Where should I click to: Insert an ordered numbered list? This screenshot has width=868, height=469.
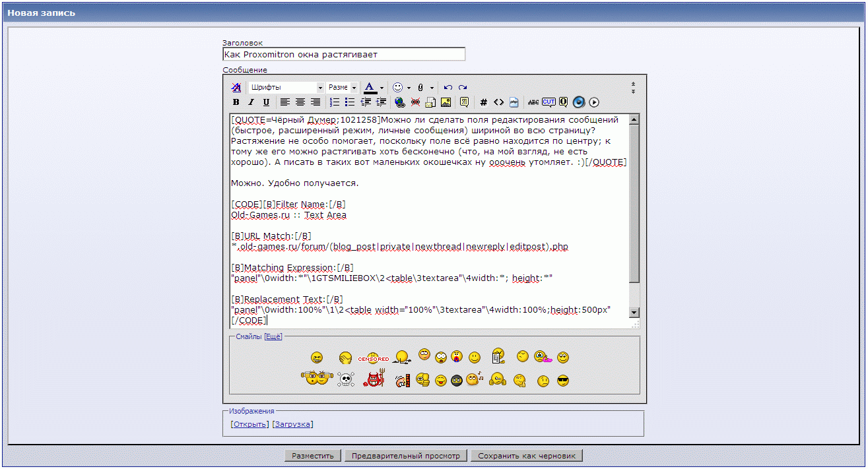[x=335, y=102]
